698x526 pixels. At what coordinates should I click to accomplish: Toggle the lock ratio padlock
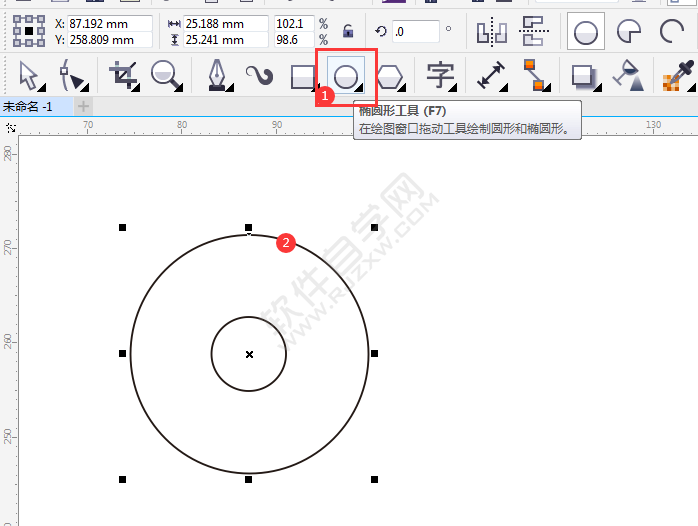348,31
